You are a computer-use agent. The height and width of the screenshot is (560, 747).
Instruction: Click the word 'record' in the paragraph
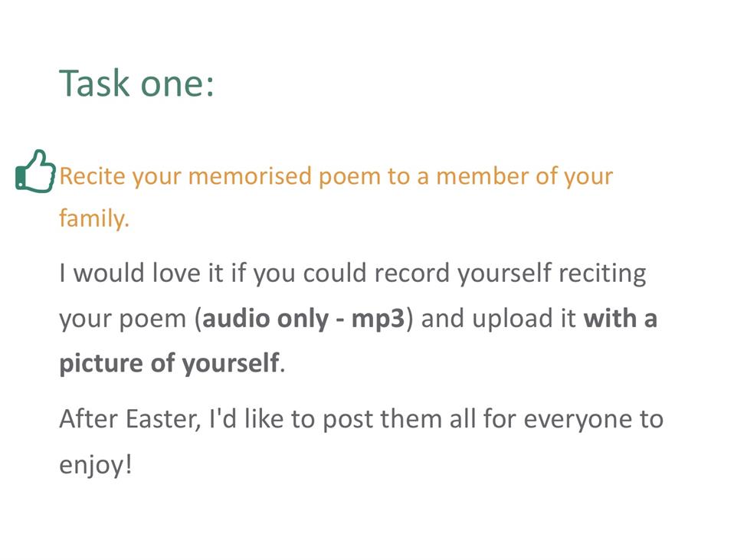coord(412,273)
